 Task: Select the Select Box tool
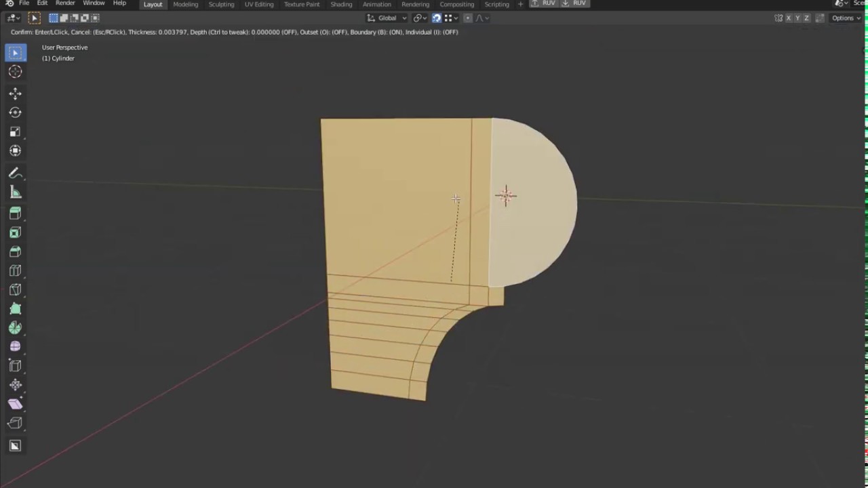pos(15,53)
